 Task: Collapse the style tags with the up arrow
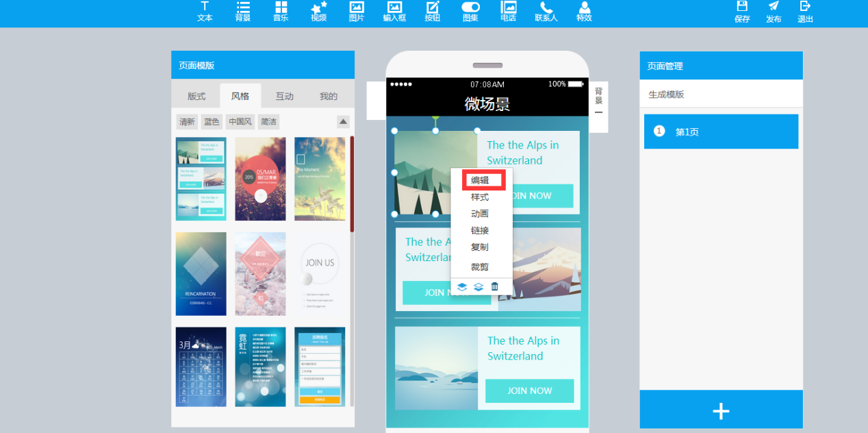pyautogui.click(x=344, y=122)
